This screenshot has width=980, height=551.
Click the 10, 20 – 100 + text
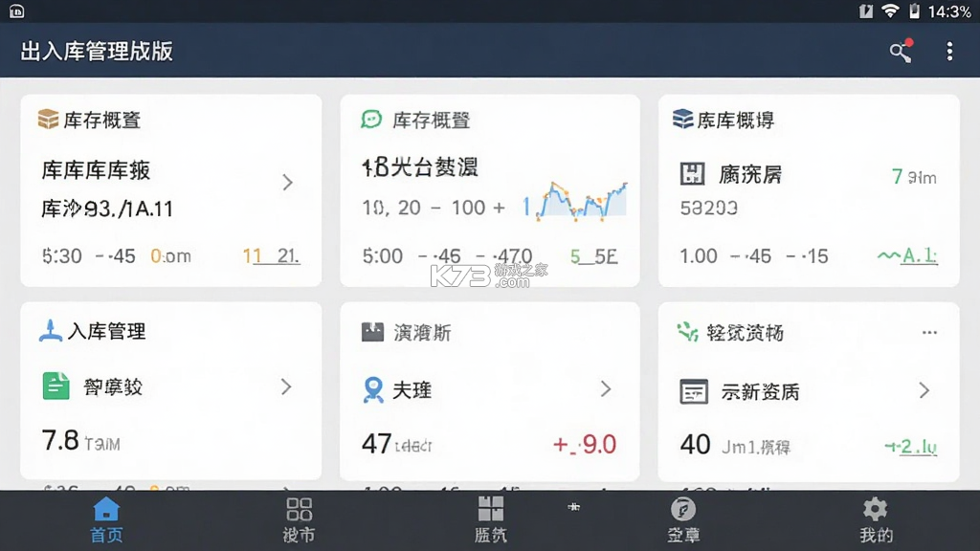[434, 208]
